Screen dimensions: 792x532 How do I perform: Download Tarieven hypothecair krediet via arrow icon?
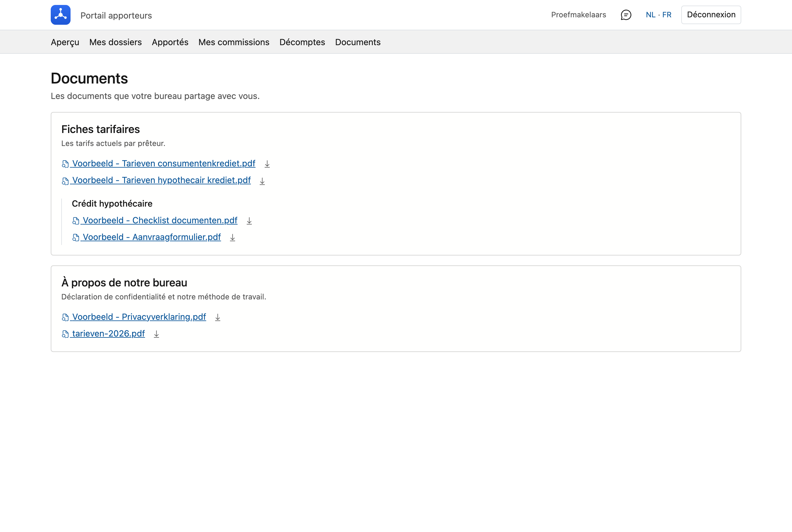tap(262, 181)
